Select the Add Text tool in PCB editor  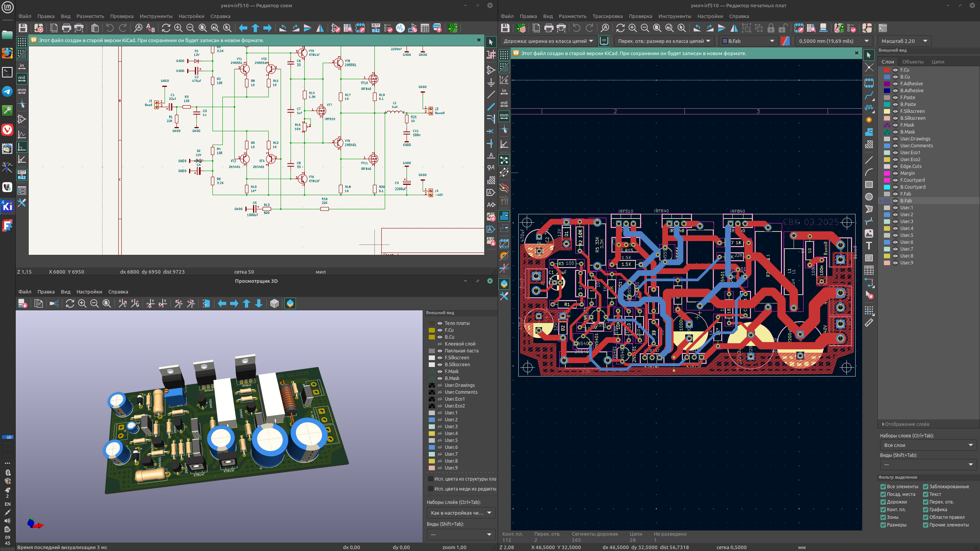point(869,246)
